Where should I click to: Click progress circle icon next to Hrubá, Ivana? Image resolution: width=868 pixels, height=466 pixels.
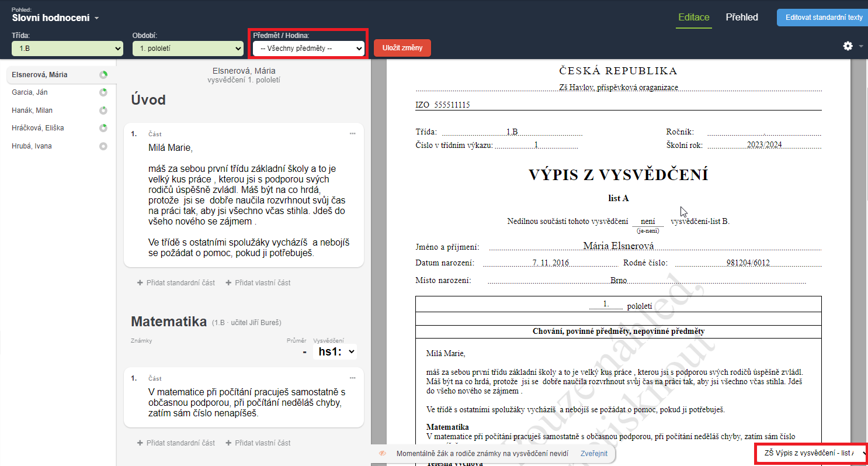click(103, 146)
